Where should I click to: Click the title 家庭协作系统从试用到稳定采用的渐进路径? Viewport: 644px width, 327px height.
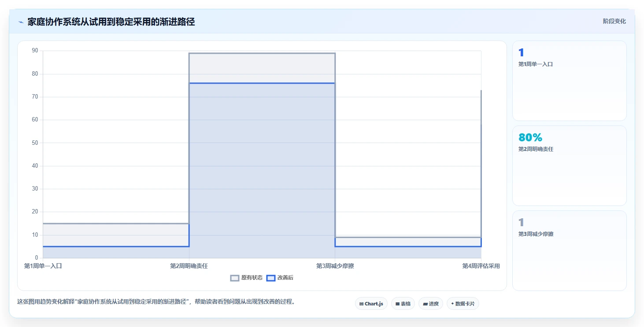(111, 22)
